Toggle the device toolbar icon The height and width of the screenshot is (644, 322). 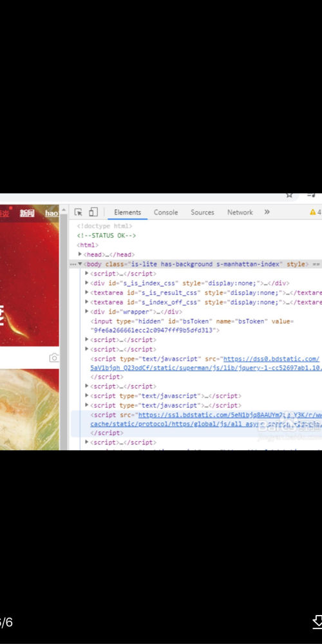(93, 212)
